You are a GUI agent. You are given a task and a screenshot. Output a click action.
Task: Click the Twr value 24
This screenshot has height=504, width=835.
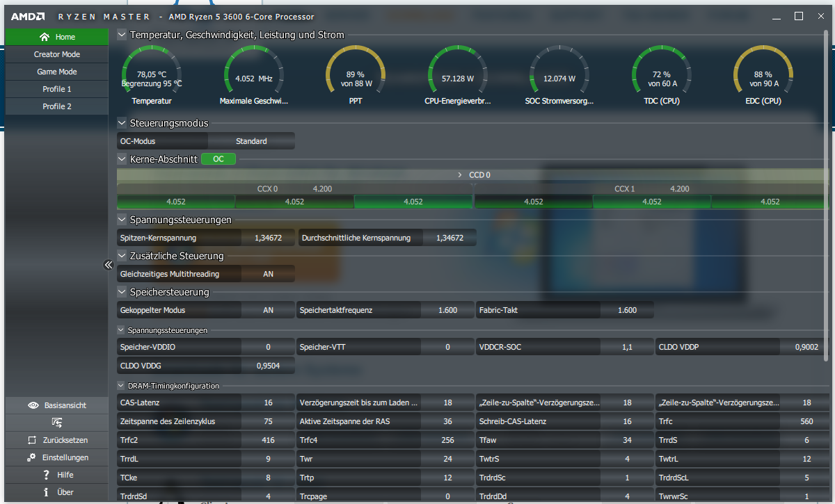click(x=447, y=459)
